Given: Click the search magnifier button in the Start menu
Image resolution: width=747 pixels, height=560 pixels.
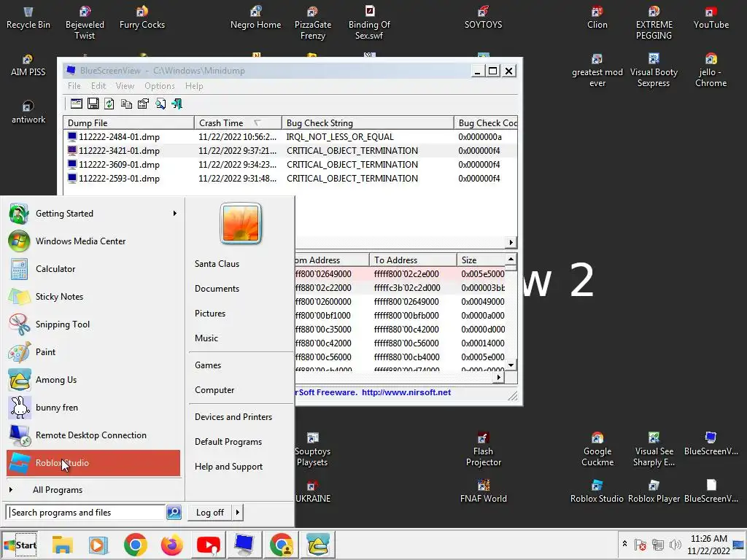Looking at the screenshot, I should coord(174,513).
